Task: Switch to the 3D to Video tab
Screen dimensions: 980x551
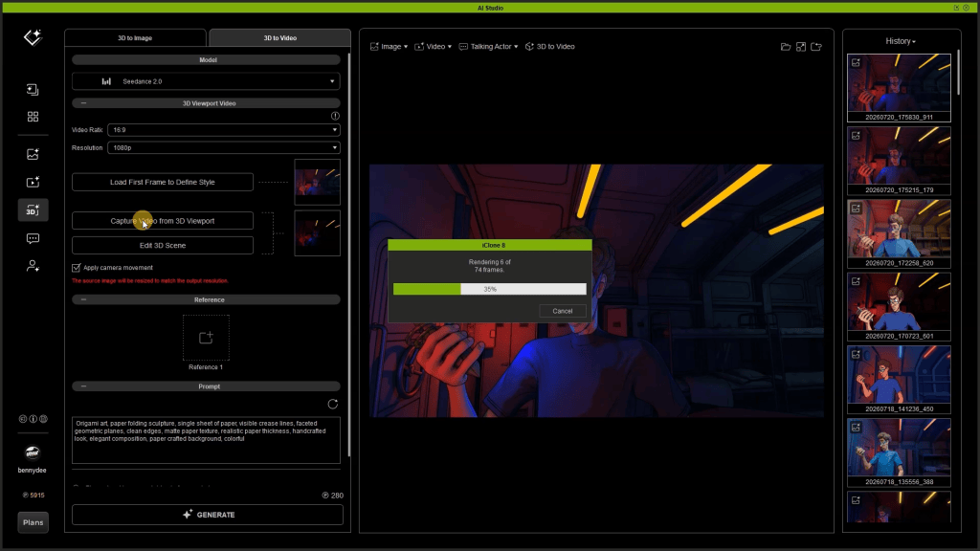Action: point(280,38)
